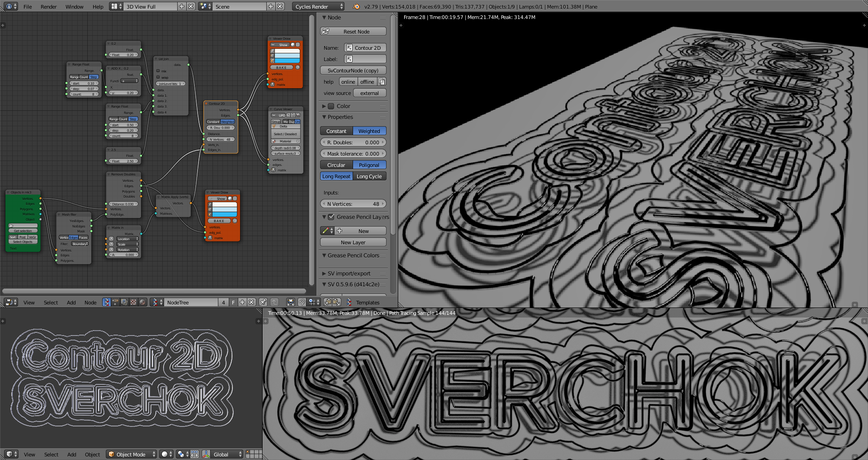Unlink the NodeTree with the X icon
The width and height of the screenshot is (868, 460).
[x=251, y=302]
